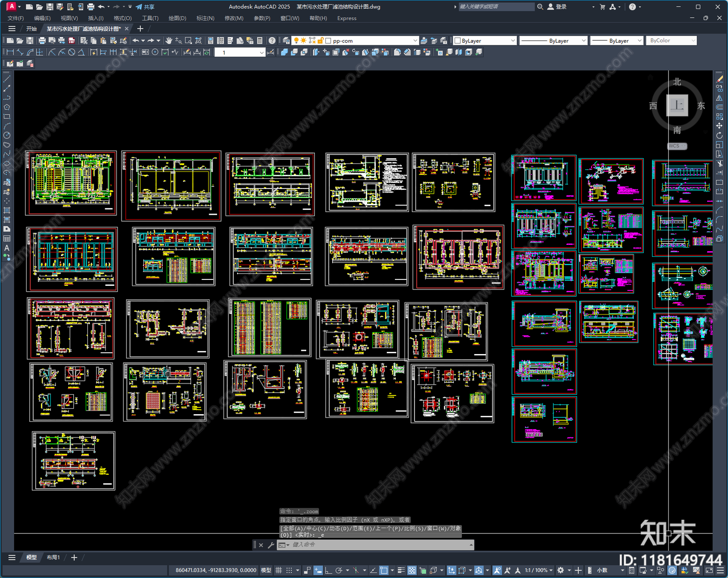Select the Rotate tool in modify toolbar

tap(719, 135)
